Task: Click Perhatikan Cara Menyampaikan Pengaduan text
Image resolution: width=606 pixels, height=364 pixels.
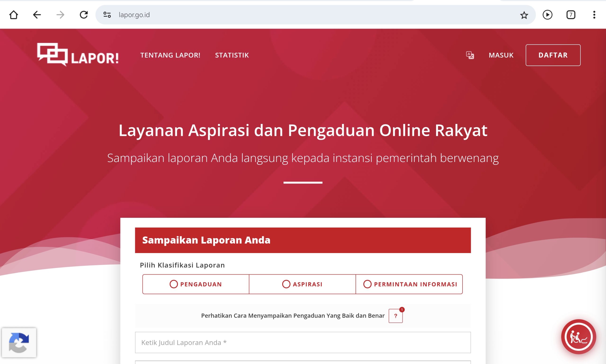Action: (293, 316)
